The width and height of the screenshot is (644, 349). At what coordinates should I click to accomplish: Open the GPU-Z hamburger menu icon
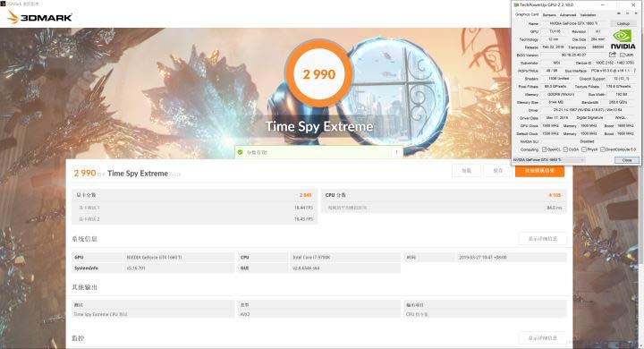[x=636, y=13]
